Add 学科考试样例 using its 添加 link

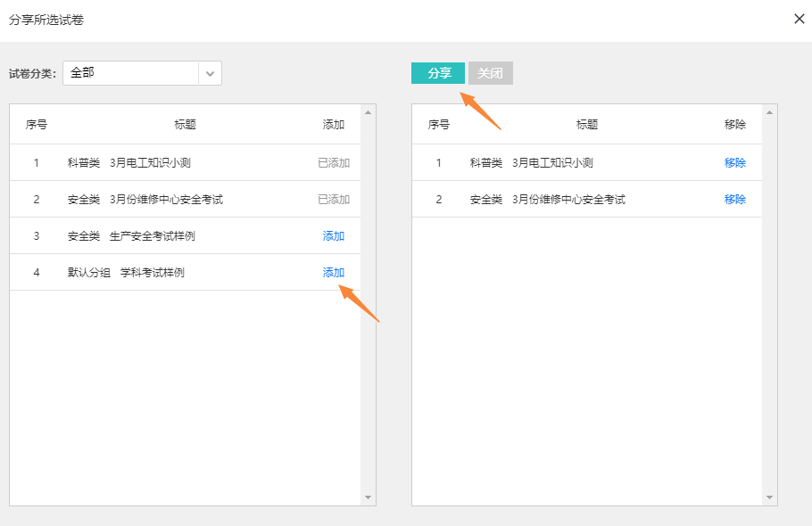click(x=333, y=273)
